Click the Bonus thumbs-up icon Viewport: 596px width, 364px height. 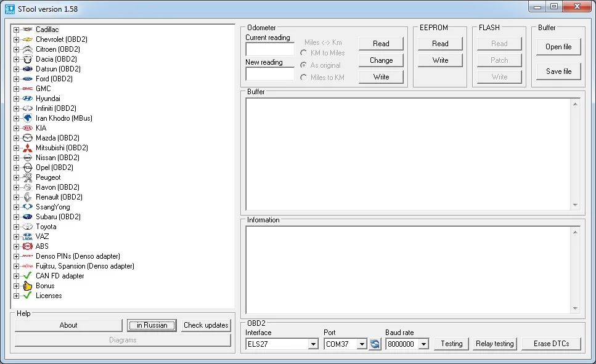(x=27, y=286)
